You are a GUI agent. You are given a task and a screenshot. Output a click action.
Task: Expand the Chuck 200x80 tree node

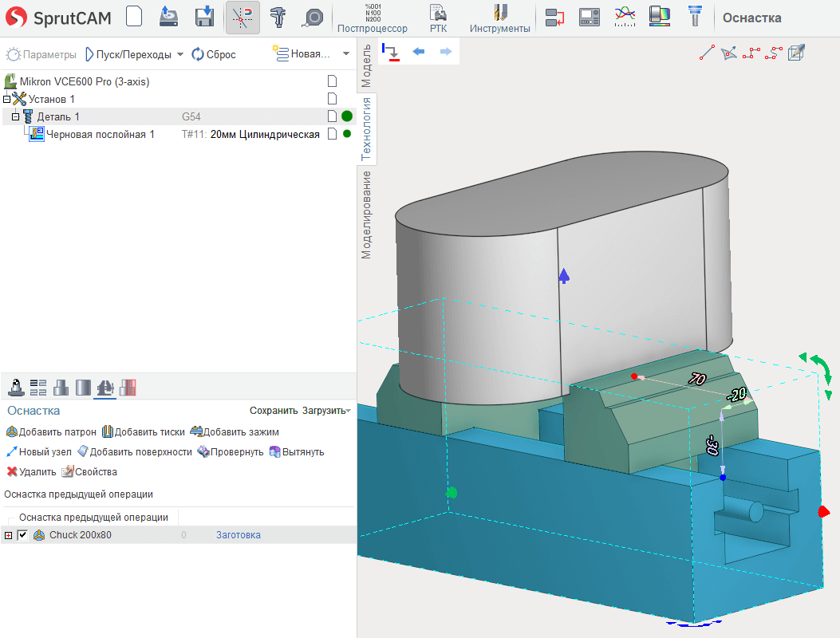9,535
